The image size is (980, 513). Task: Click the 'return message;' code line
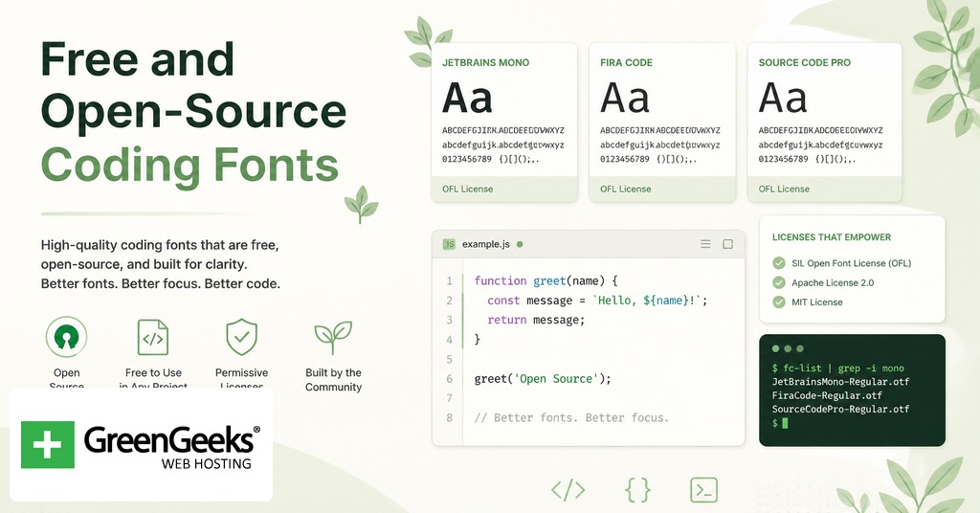click(x=536, y=320)
